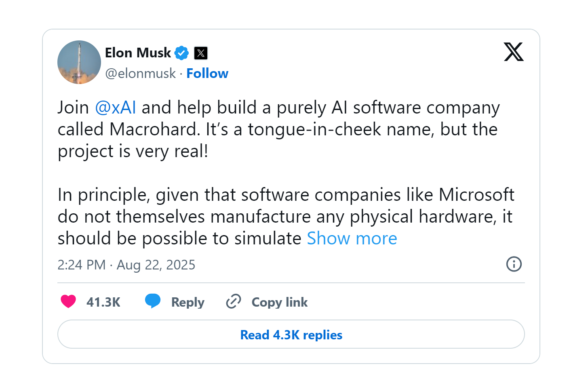
Task: Open the tweet info circle icon
Action: pyautogui.click(x=514, y=264)
